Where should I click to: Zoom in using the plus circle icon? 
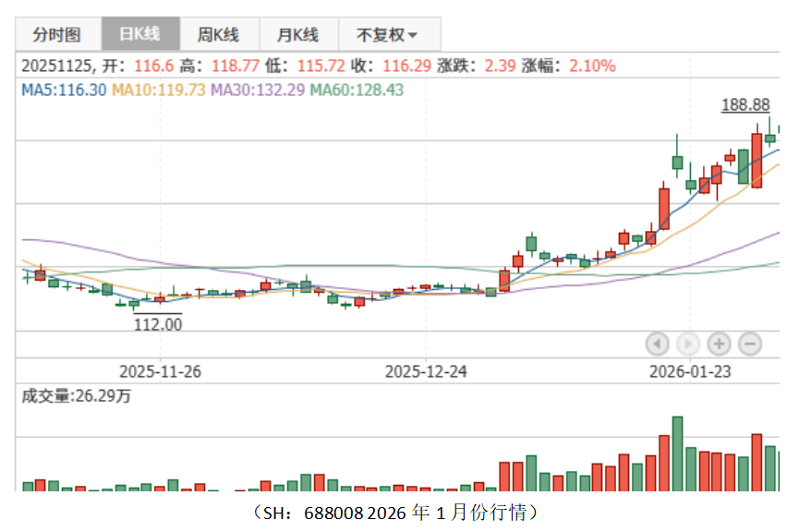click(x=719, y=345)
